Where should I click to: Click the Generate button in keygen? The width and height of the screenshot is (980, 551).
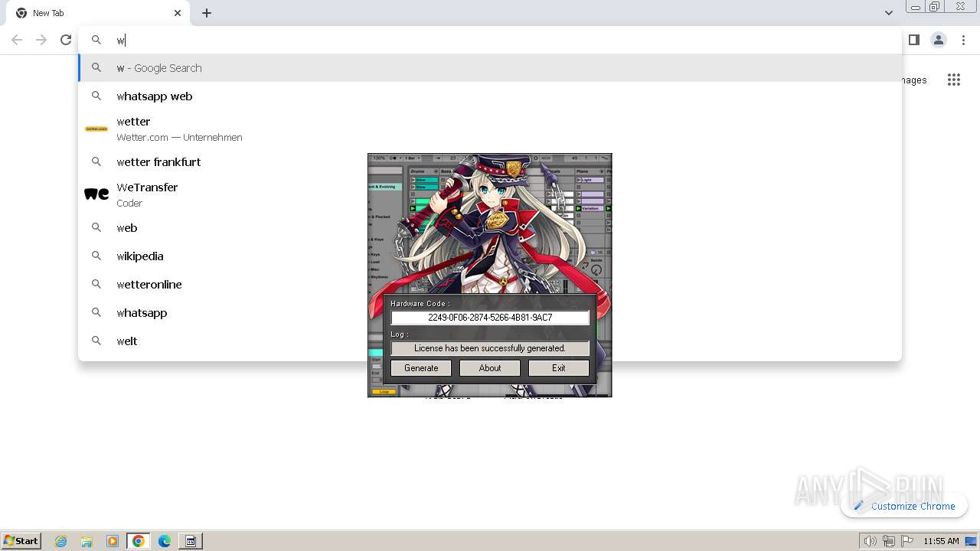[x=421, y=368]
